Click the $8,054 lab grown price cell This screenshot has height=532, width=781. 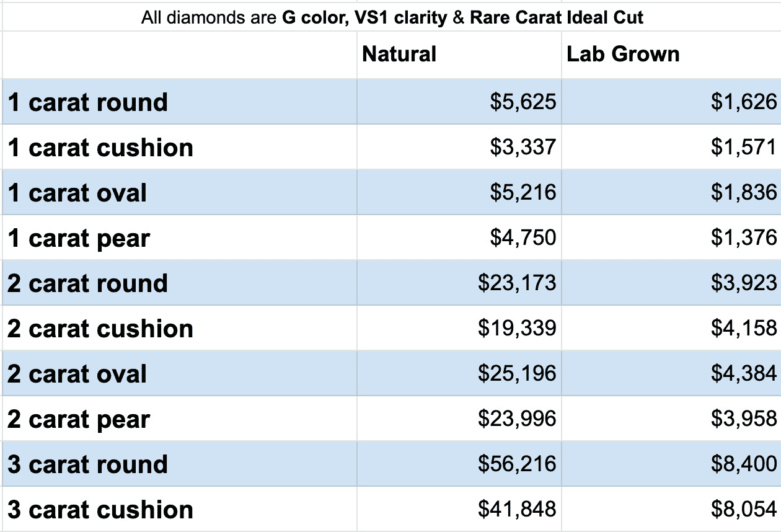coord(743,510)
